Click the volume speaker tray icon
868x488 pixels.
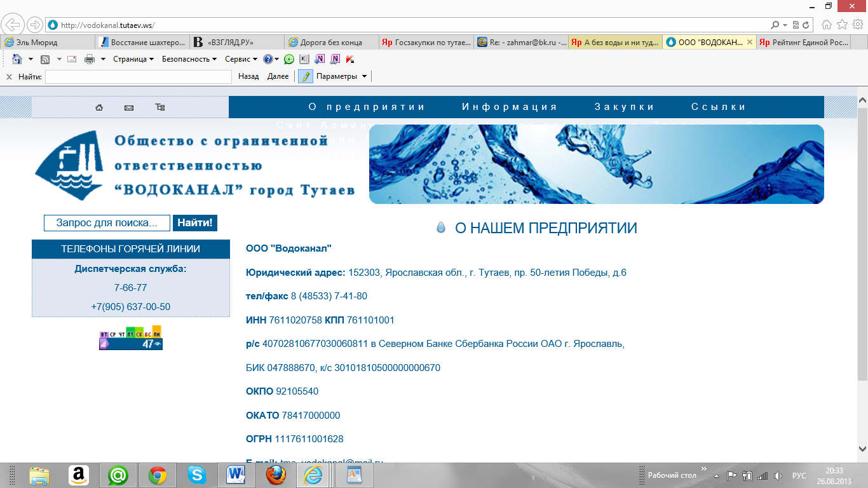(778, 475)
